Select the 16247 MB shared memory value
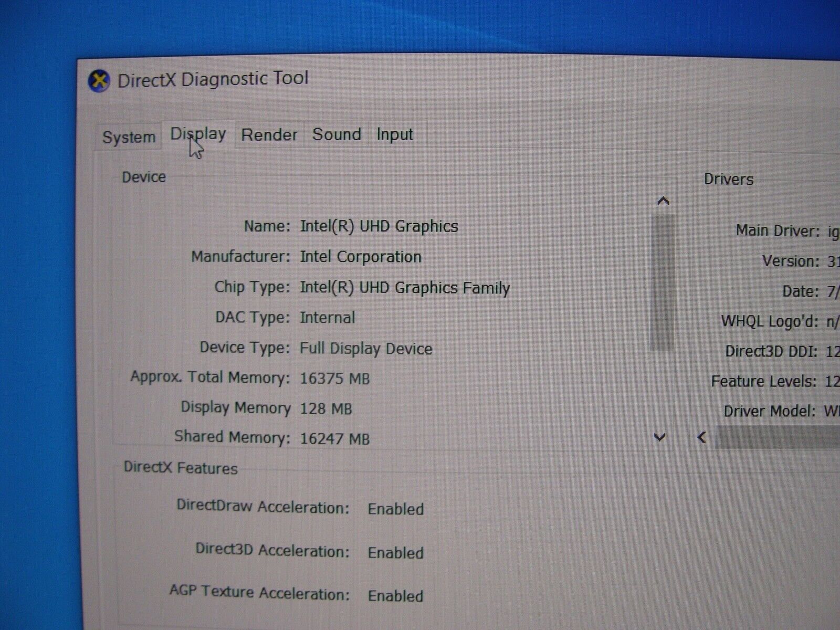This screenshot has height=630, width=840. (335, 438)
